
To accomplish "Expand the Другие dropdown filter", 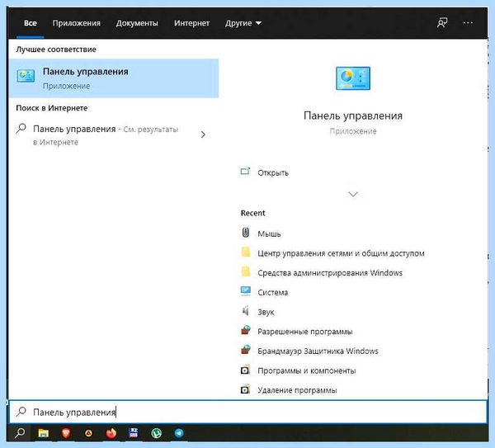I will tap(243, 23).
